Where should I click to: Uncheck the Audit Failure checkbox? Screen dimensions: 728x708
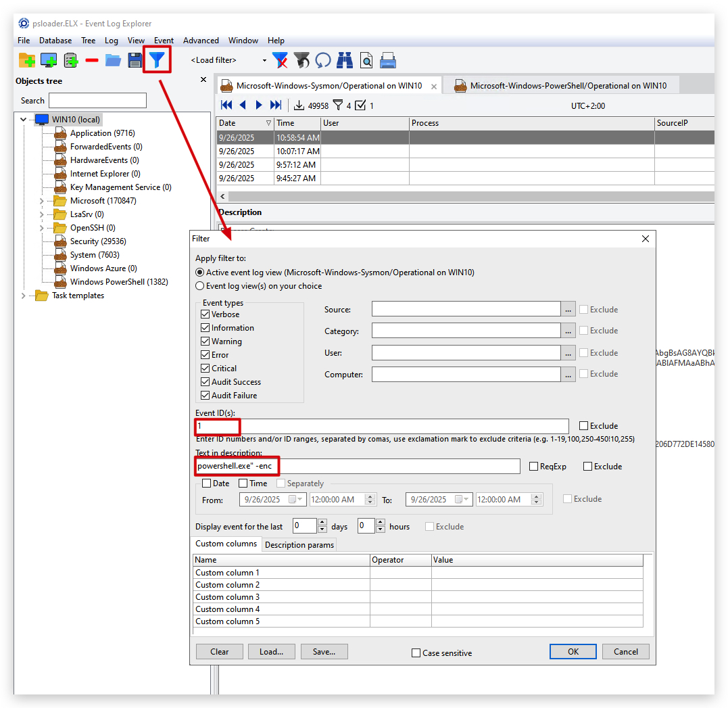pos(205,396)
